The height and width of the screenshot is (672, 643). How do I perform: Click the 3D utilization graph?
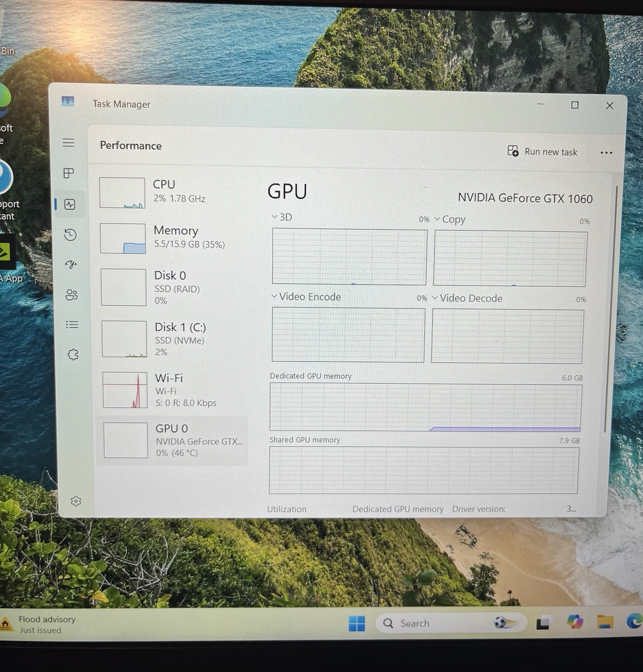click(x=349, y=257)
